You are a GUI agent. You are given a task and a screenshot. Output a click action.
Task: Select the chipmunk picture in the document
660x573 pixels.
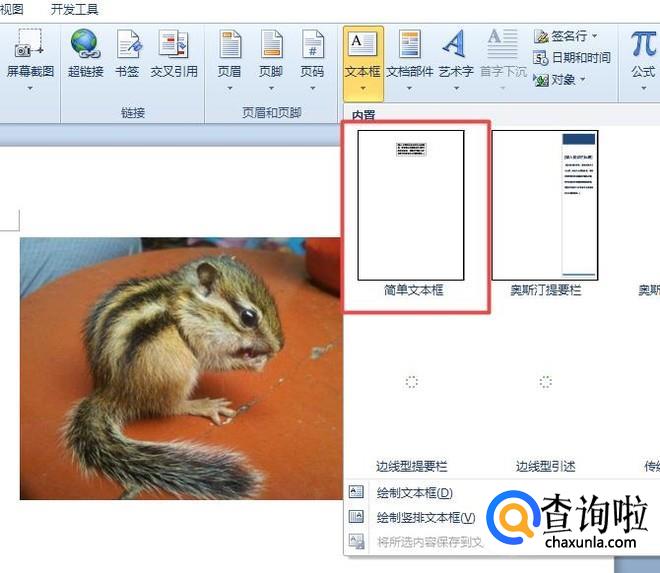tap(181, 368)
